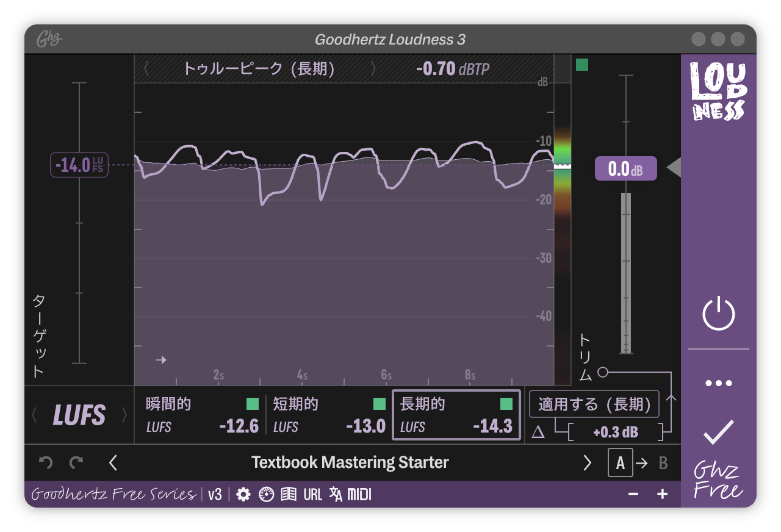Click the 0.0 dB trim value

click(x=626, y=168)
